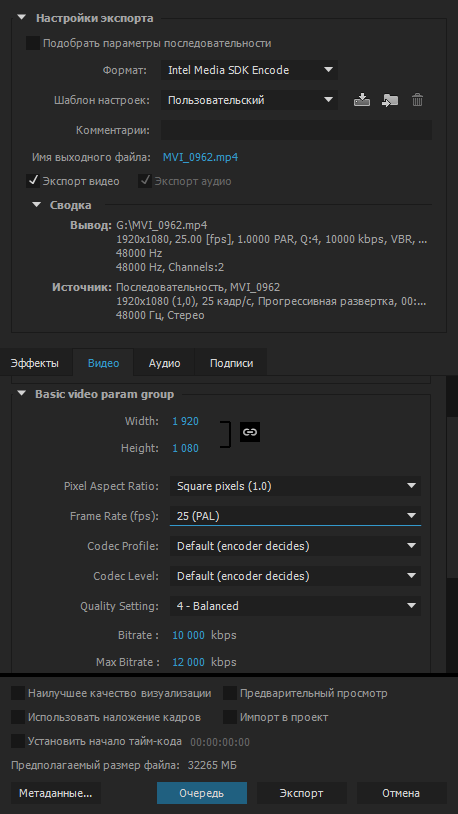The image size is (458, 814).
Task: Click the 'G:\MVI_0962.mp4' output path text
Action: coord(162,226)
